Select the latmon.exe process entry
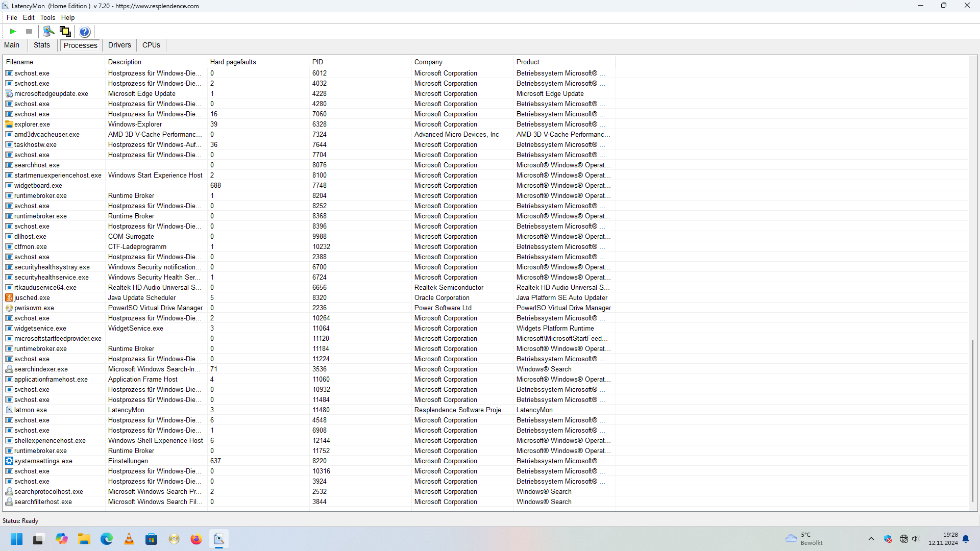 31,410
